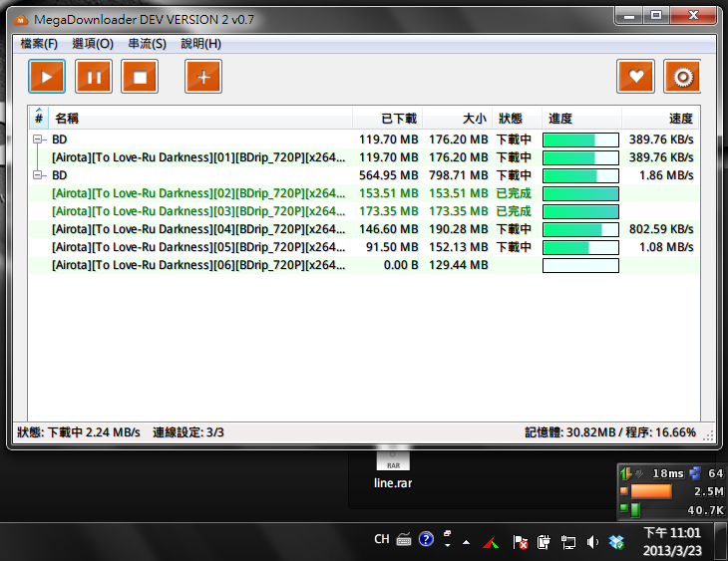728x561 pixels.
Task: Select the queued Darkness][06] file row
Action: coord(364,265)
